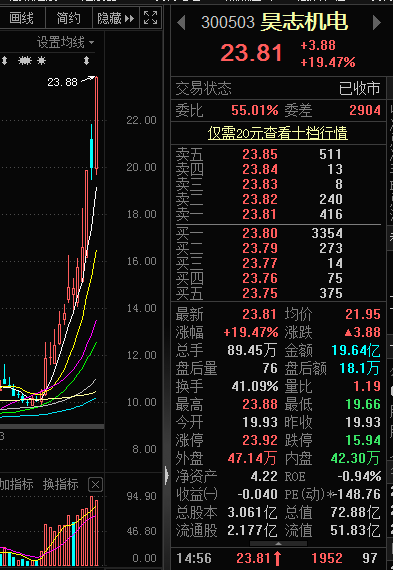The image size is (393, 570).
Task: Click 换手 value 41.09%
Action: [255, 386]
